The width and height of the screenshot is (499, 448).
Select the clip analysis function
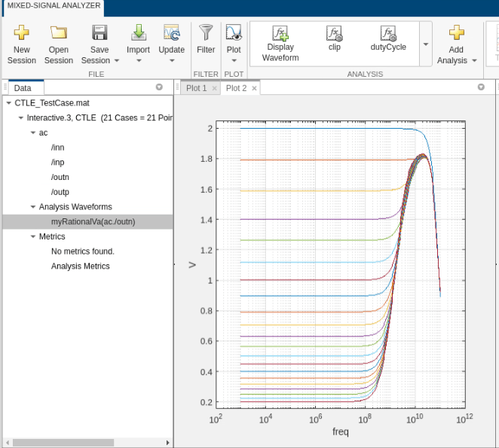coord(335,38)
